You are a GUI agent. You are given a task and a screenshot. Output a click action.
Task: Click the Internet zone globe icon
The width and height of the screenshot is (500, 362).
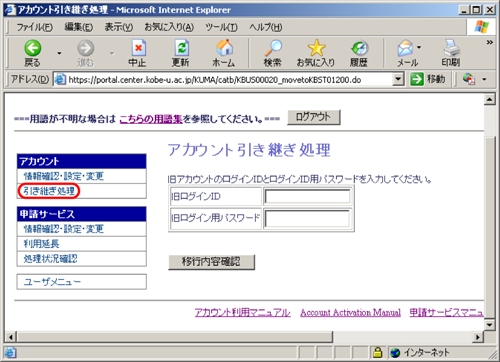pos(395,352)
